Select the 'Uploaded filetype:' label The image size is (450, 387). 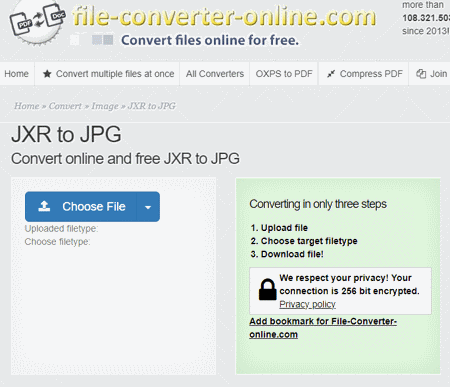[61, 229]
